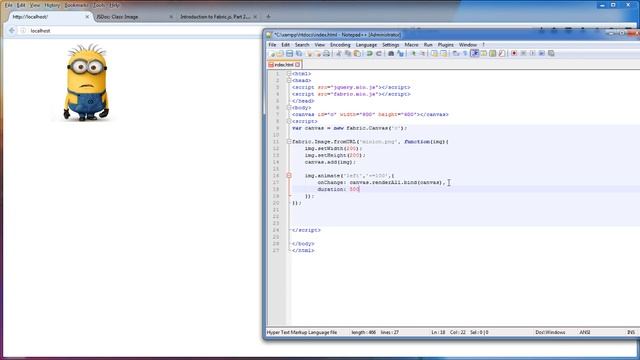The height and width of the screenshot is (360, 640).
Task: Open Firefox History menu
Action: 52,5
